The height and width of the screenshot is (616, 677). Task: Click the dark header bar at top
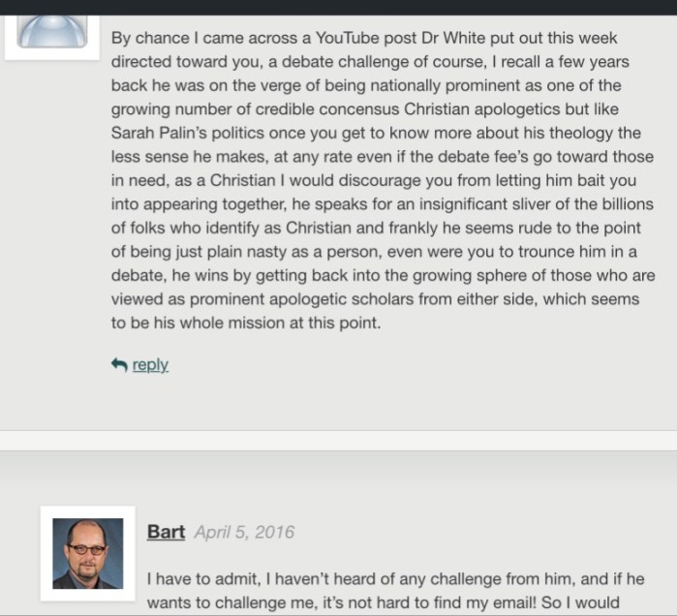[x=339, y=8]
